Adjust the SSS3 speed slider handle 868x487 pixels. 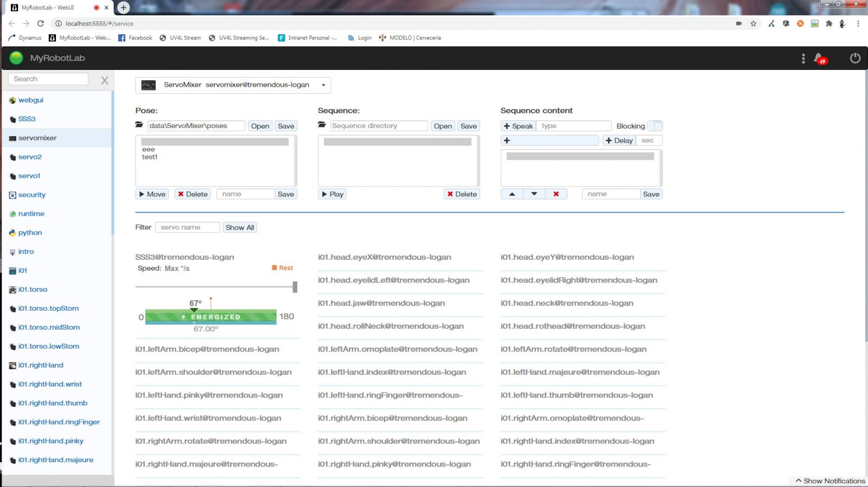point(295,287)
